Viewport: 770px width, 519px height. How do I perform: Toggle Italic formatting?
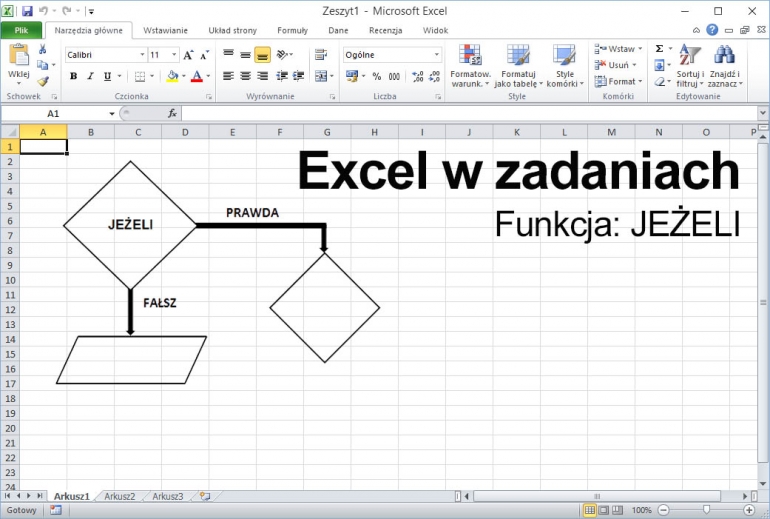(90, 76)
